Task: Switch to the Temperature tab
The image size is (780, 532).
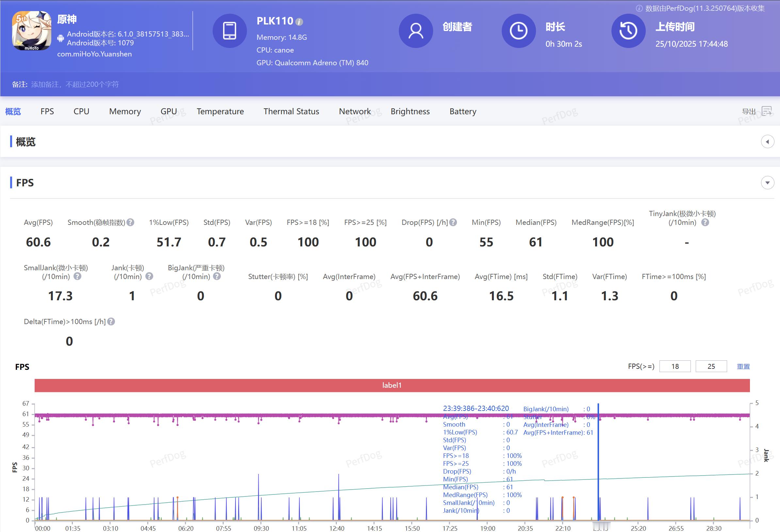Action: tap(220, 111)
